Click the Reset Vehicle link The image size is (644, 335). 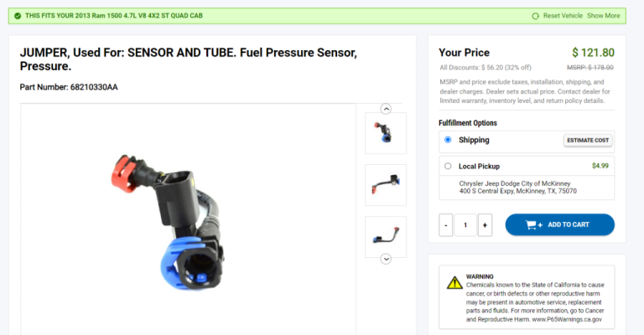pos(563,16)
